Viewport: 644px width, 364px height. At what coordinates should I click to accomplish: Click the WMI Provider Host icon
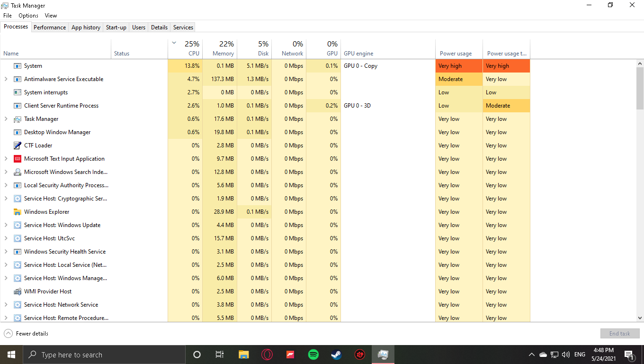point(18,291)
